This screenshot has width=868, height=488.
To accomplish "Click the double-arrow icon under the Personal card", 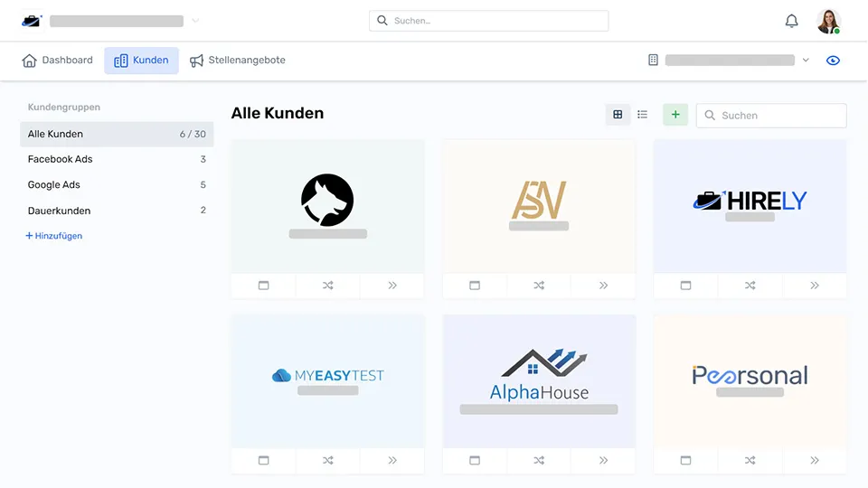I will coord(815,460).
